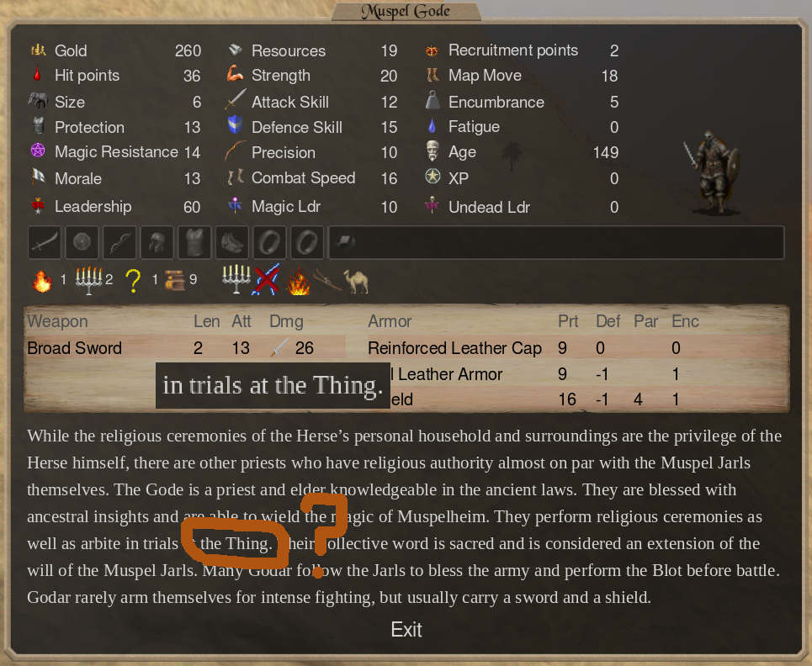Click the Muspel Gode unit sprite
This screenshot has height=666, width=812.
[x=713, y=172]
